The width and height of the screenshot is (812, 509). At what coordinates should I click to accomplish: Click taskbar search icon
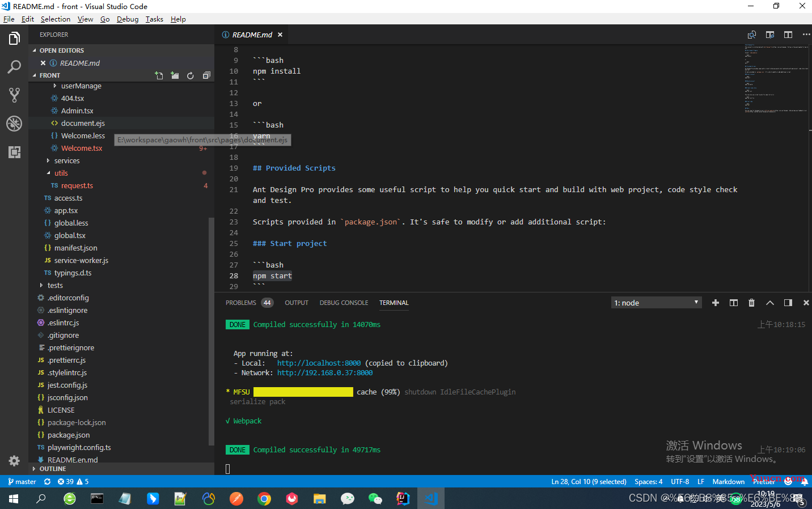(41, 498)
